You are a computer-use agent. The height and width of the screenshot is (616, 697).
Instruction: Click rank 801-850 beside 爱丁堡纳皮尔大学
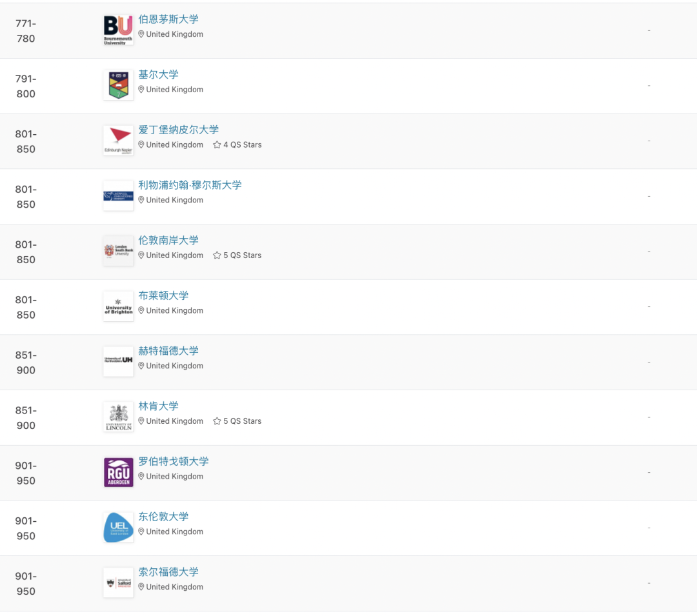pyautogui.click(x=26, y=142)
